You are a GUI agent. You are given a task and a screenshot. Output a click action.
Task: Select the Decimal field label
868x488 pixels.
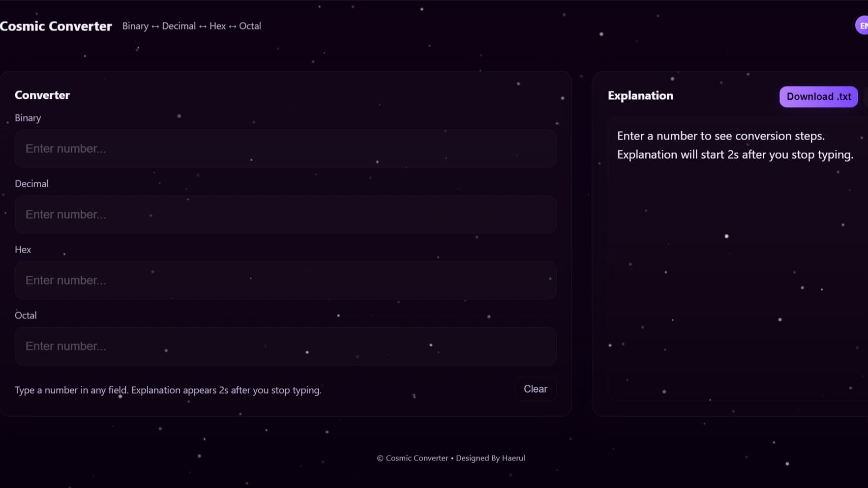click(31, 183)
